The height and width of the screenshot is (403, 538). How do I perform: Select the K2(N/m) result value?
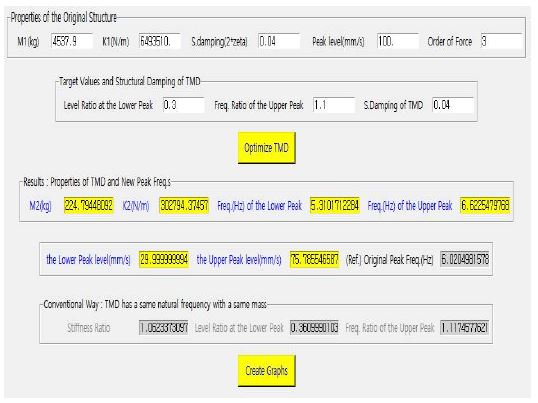click(184, 205)
